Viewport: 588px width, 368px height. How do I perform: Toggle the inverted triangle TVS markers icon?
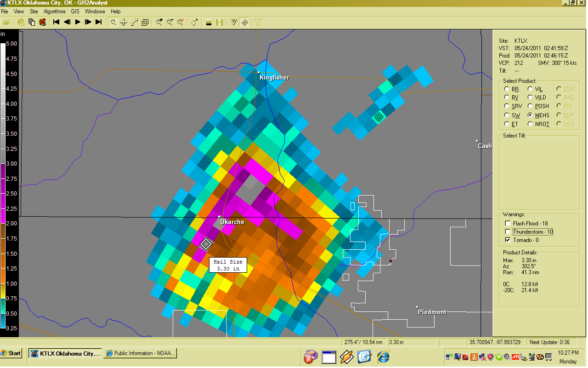point(234,22)
